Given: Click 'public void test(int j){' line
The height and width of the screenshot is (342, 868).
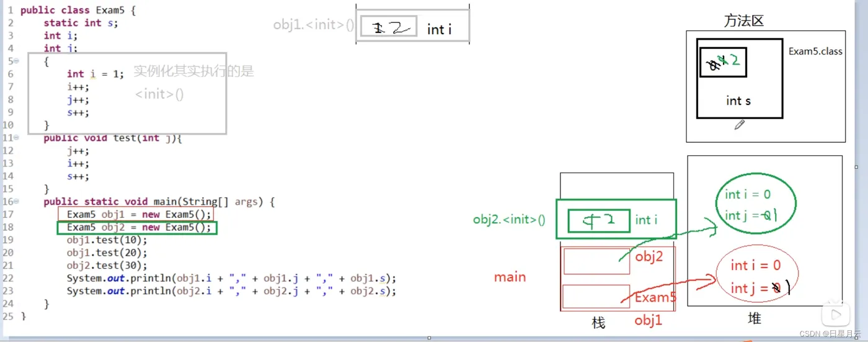Looking at the screenshot, I should (x=112, y=138).
